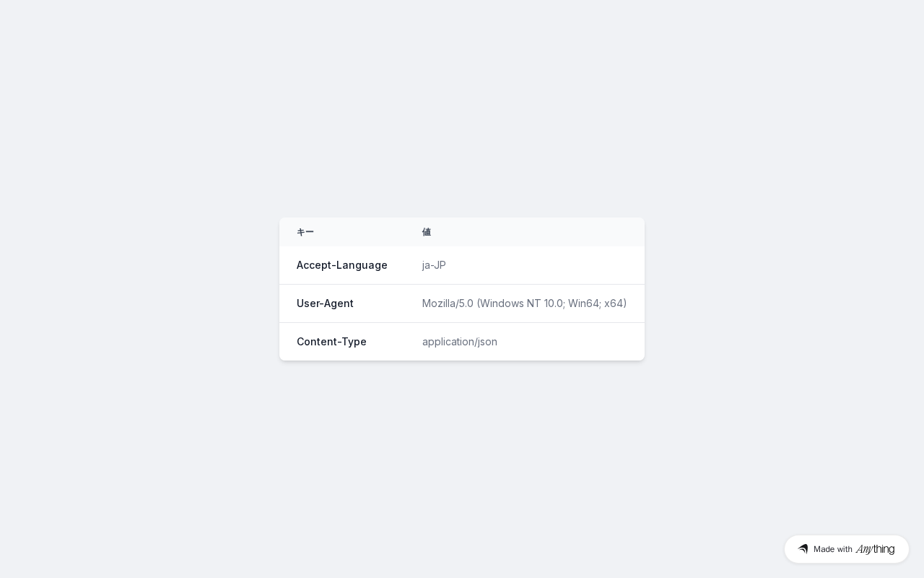Viewport: 924px width, 578px height.
Task: Click the x64 text in User-Agent value
Action: [x=614, y=303]
